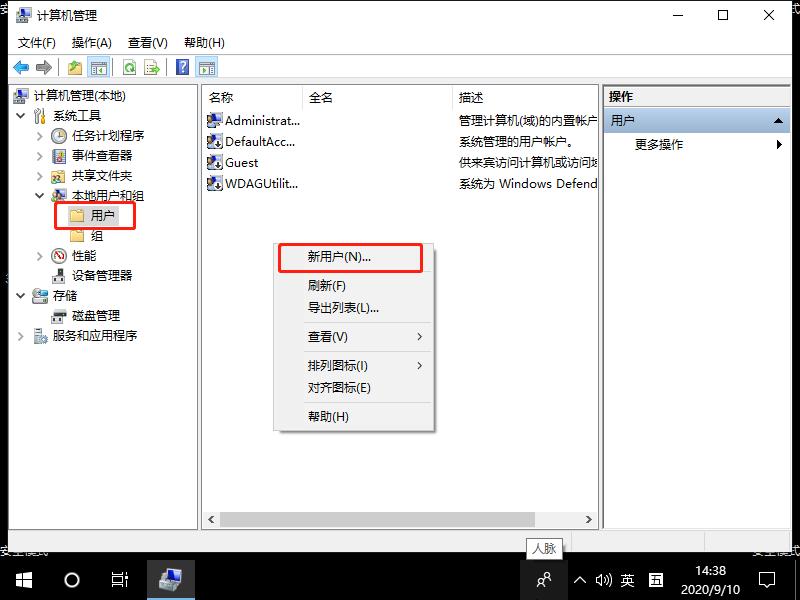Click the Export List toolbar icon
This screenshot has height=600, width=800.
coord(152,67)
